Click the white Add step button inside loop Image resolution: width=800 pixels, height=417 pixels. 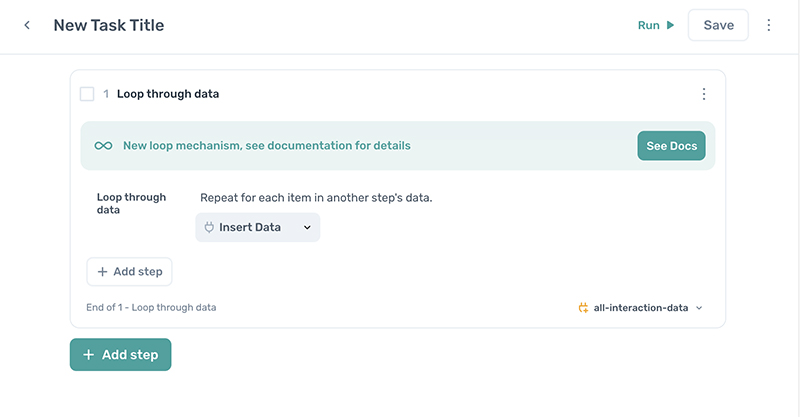[129, 272]
